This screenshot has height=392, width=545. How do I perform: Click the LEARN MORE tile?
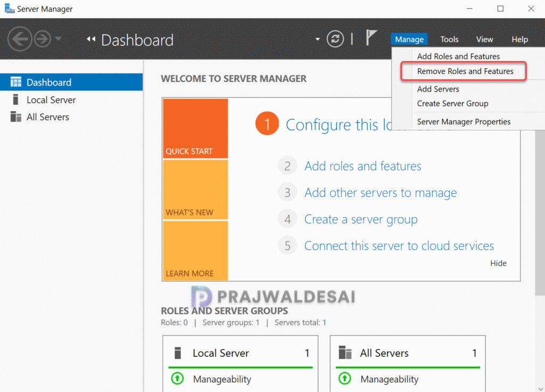point(195,251)
